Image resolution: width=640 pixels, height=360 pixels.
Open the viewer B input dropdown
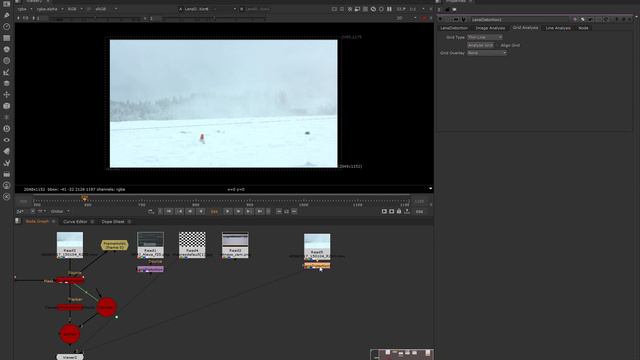pos(256,9)
